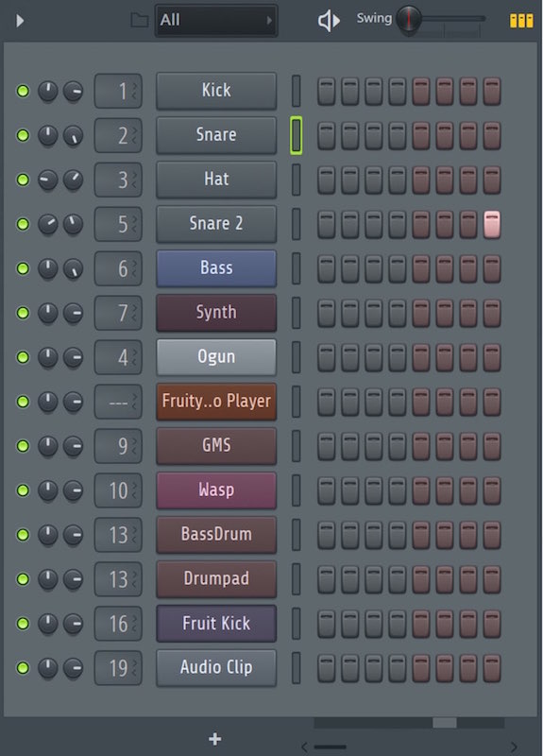Toggle graph editor yellow bars icon
Image resolution: width=543 pixels, height=756 pixels.
tap(521, 21)
